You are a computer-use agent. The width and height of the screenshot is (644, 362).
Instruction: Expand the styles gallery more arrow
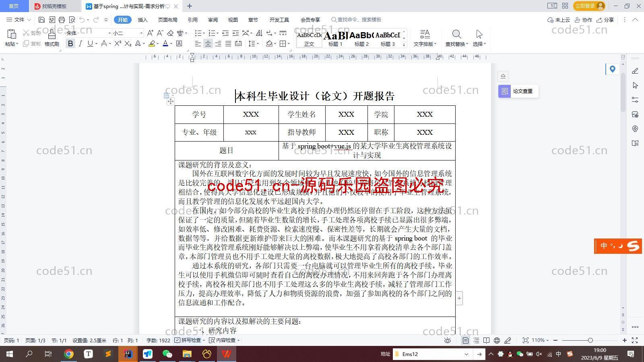coord(404,45)
